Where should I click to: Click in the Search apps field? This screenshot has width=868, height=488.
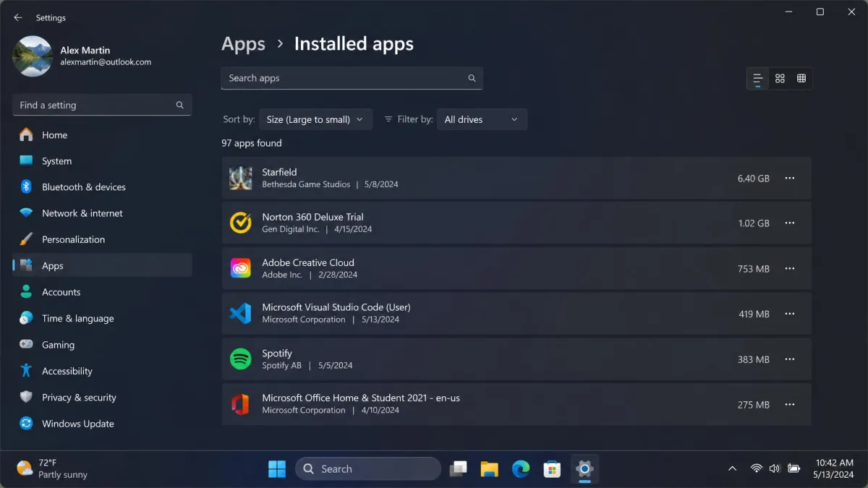coord(352,78)
